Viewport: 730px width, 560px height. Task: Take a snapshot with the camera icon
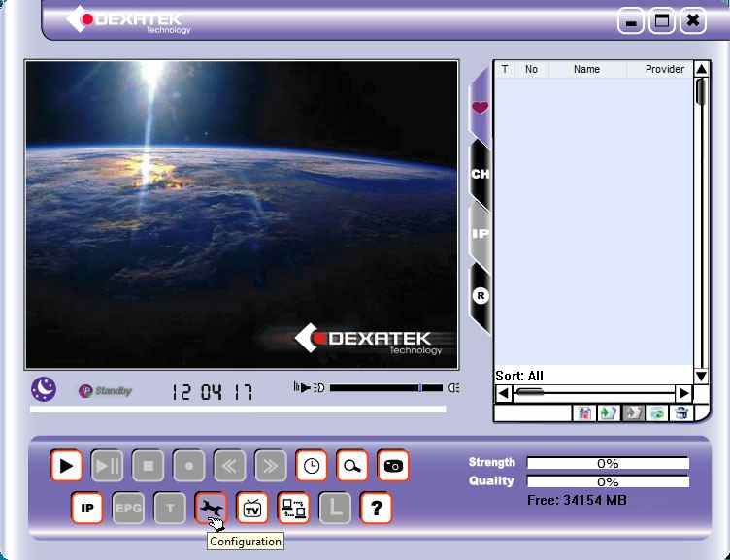click(x=393, y=465)
